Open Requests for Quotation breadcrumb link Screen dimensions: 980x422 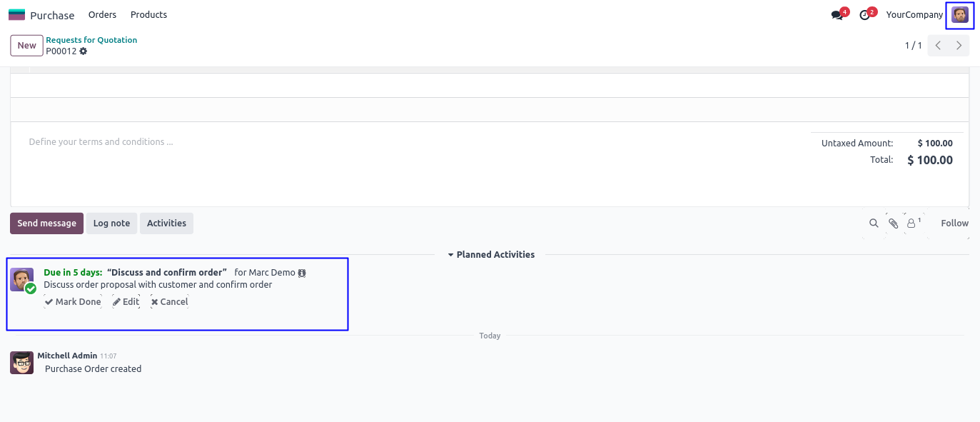click(91, 40)
